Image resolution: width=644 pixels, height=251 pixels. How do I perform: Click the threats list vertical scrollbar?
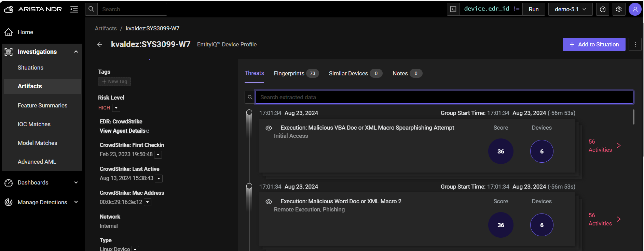tap(633, 117)
